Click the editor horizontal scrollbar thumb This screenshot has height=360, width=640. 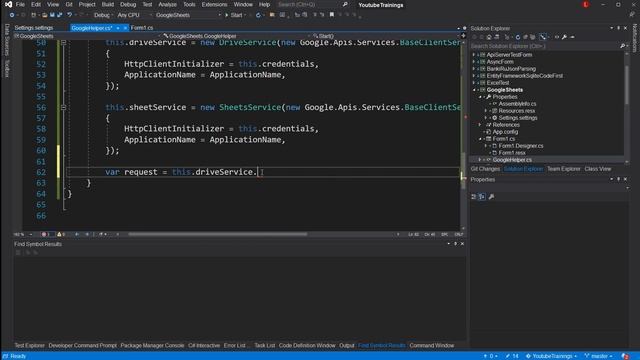click(x=218, y=234)
